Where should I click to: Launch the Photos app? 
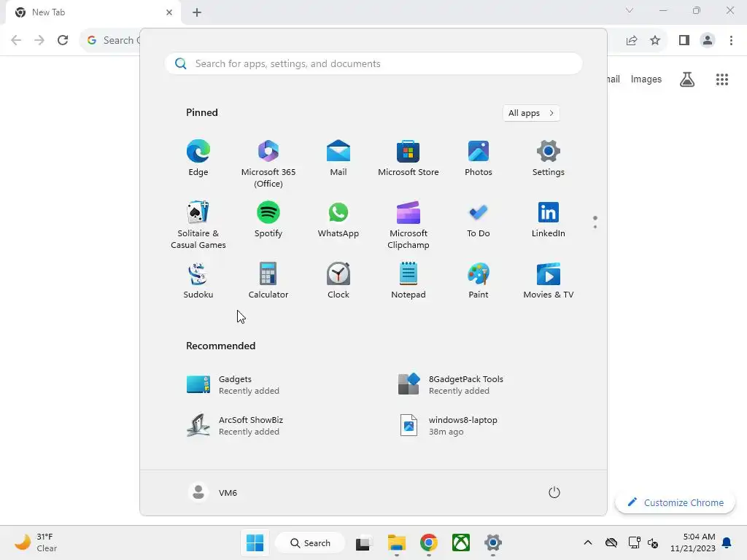pos(479,158)
